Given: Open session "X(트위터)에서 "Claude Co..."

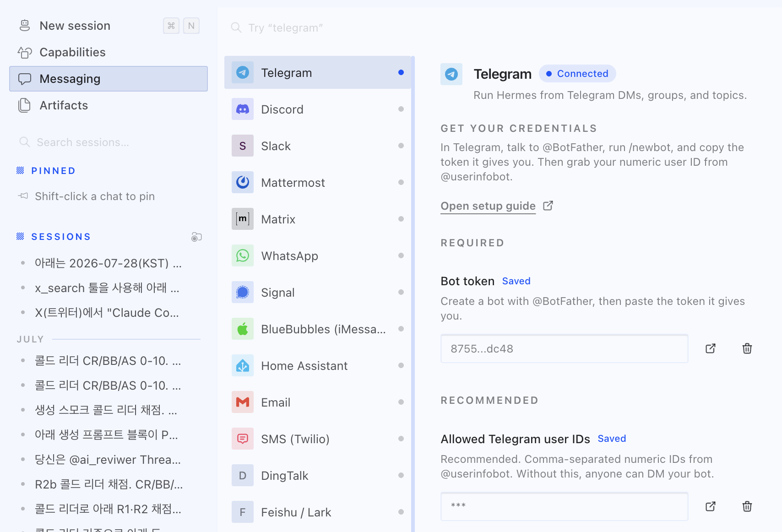Looking at the screenshot, I should coord(107,313).
